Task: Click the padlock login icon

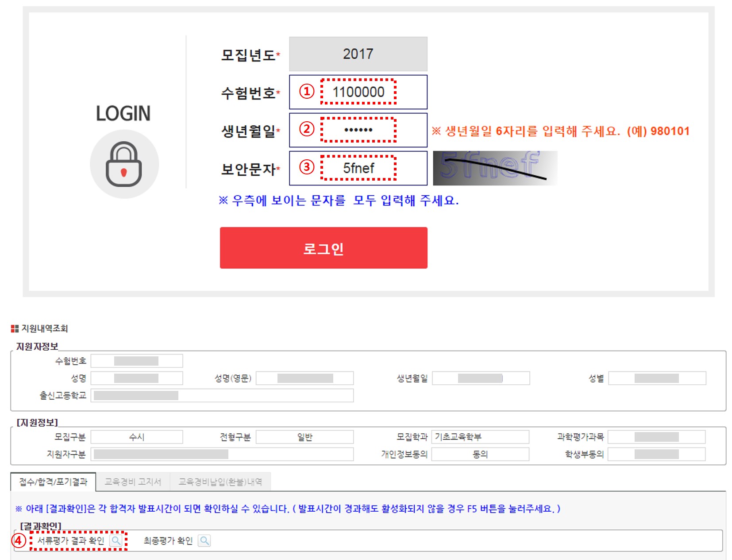Action: pyautogui.click(x=124, y=164)
